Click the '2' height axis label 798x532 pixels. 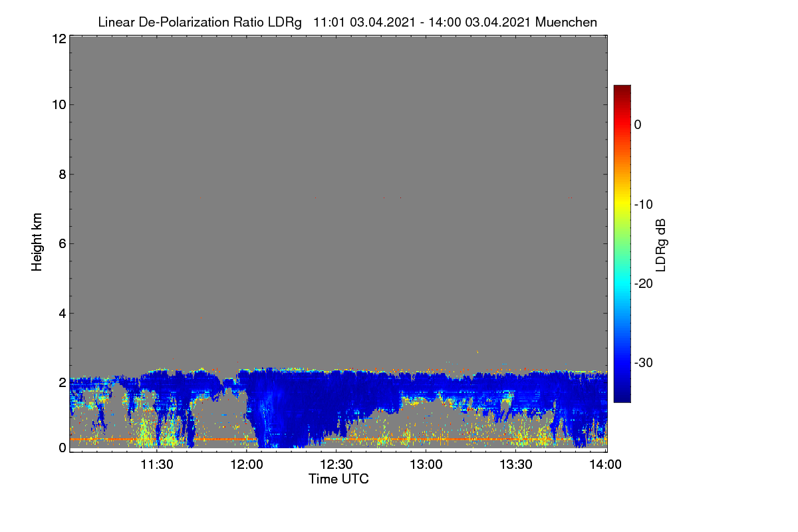click(x=61, y=382)
